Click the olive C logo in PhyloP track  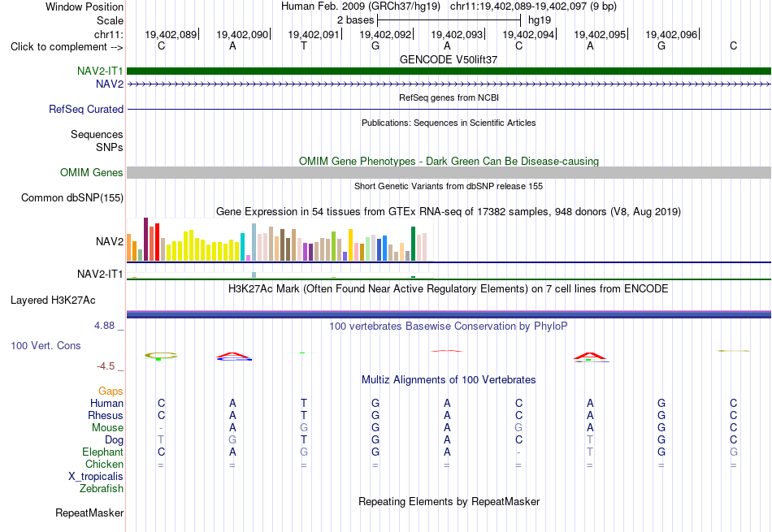click(x=161, y=355)
